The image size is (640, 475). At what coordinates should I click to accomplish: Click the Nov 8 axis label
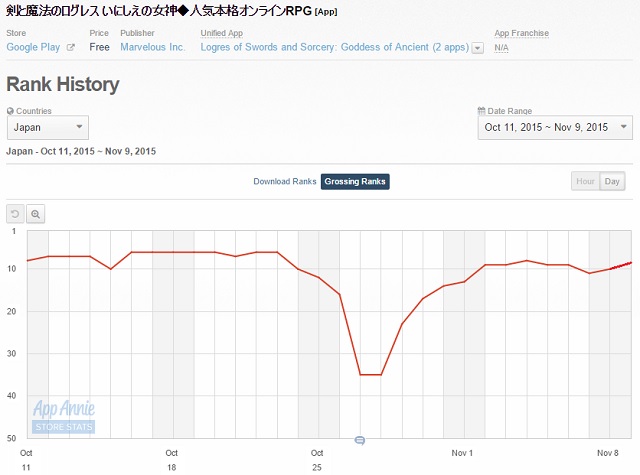608,453
